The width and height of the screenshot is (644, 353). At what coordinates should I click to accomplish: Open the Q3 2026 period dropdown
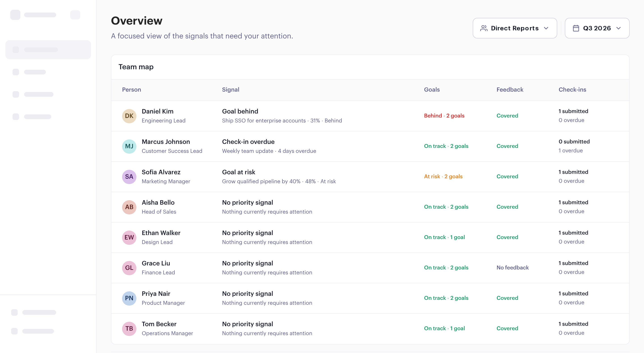tap(597, 28)
